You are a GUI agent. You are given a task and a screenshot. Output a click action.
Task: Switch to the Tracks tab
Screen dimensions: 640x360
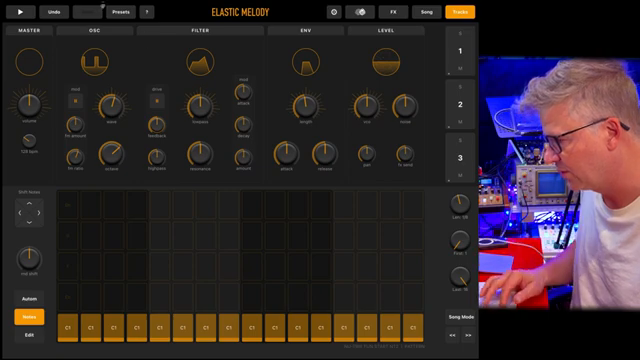click(460, 12)
